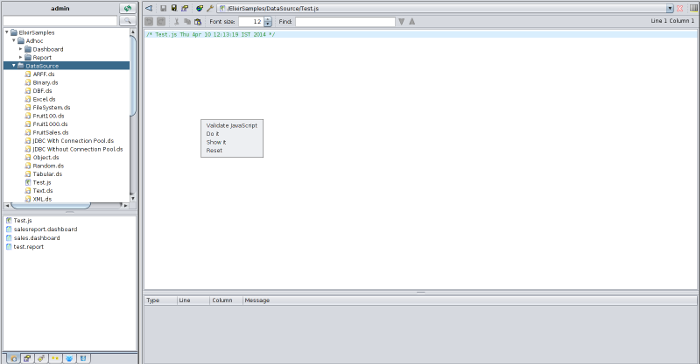Expand the Report folder in tree
This screenshot has height=364, width=700.
click(21, 58)
